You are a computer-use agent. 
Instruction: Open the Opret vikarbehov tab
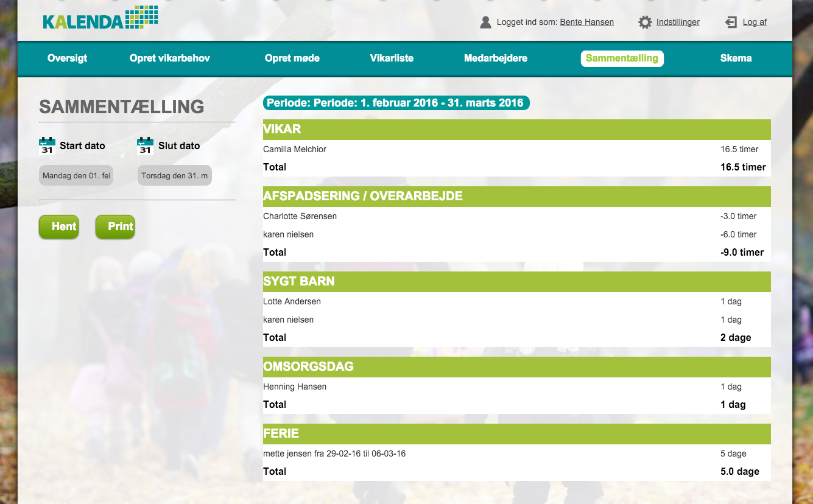click(x=170, y=58)
